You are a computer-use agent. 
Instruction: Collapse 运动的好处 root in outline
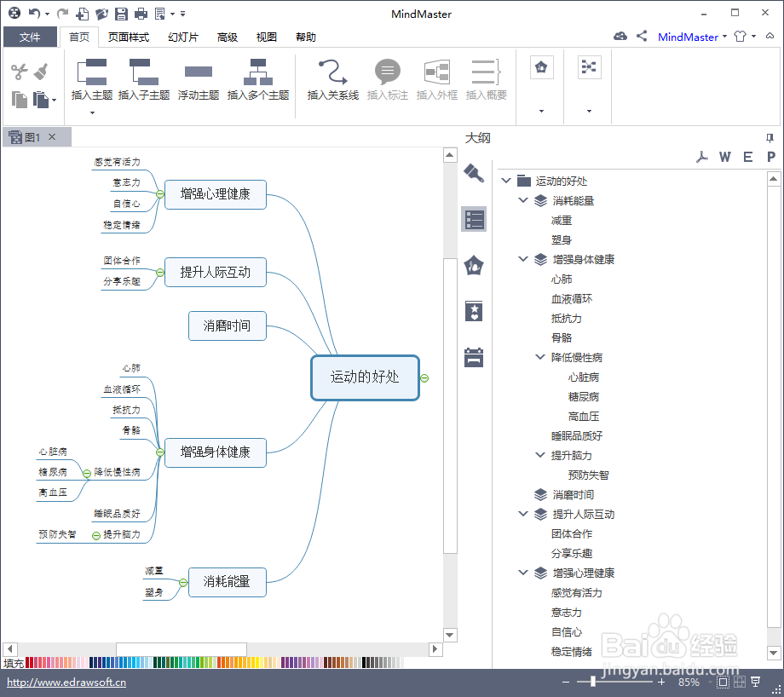click(506, 181)
